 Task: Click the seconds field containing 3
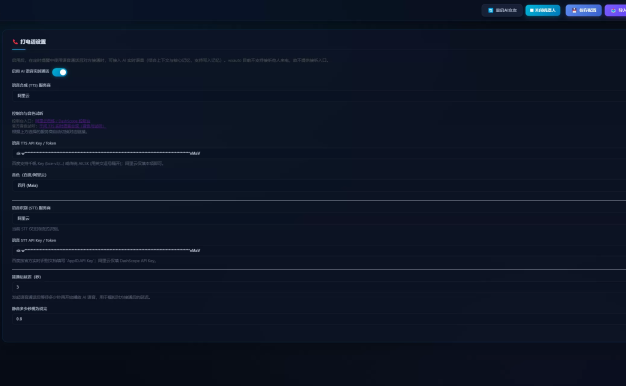(x=319, y=287)
